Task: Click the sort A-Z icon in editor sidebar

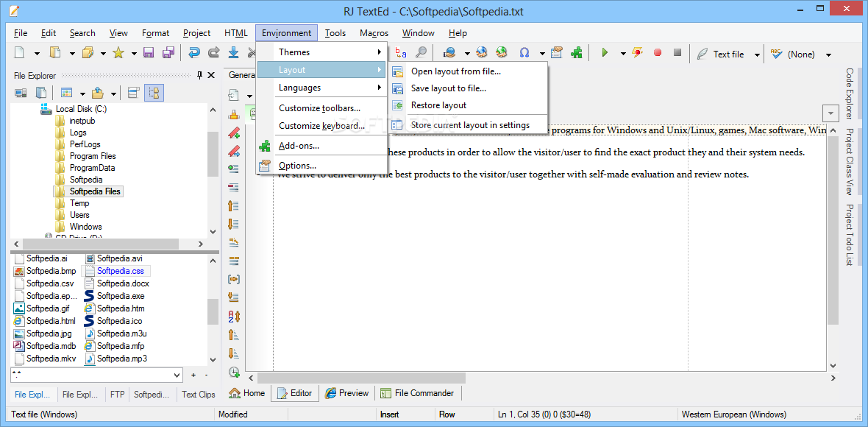Action: coord(234,317)
